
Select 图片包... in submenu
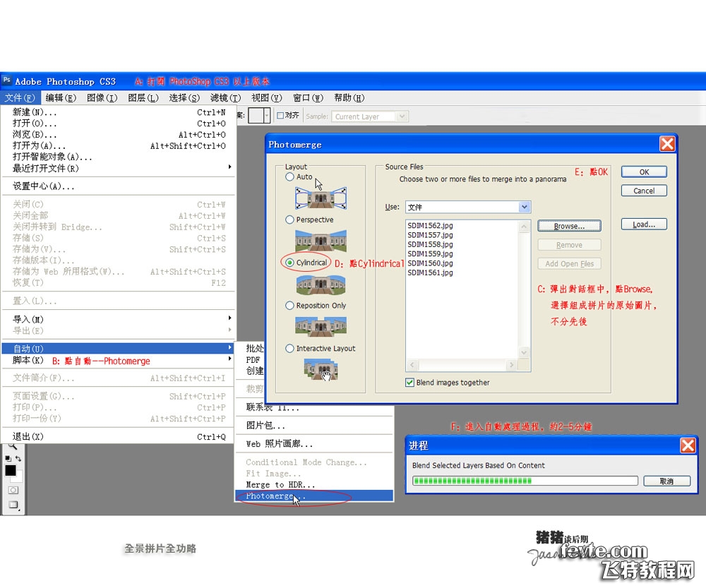coord(314,426)
